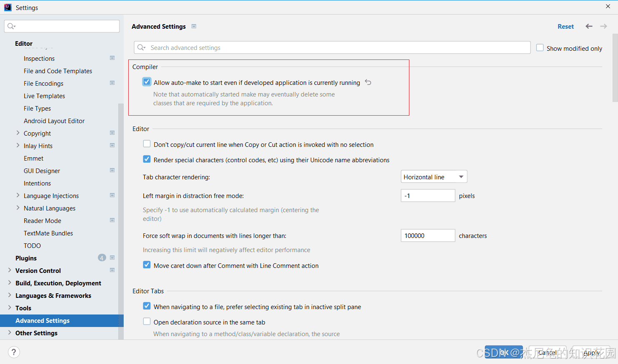618x364 pixels.
Task: Click the icon beside File Encodings
Action: pyautogui.click(x=112, y=83)
